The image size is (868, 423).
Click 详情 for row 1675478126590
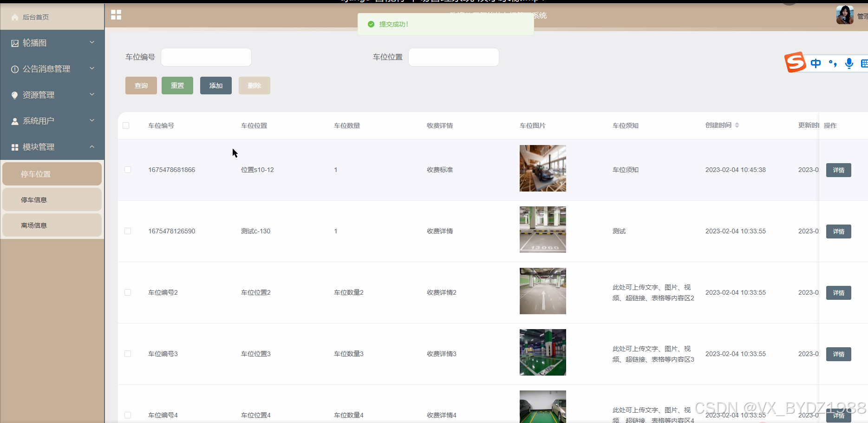point(839,231)
